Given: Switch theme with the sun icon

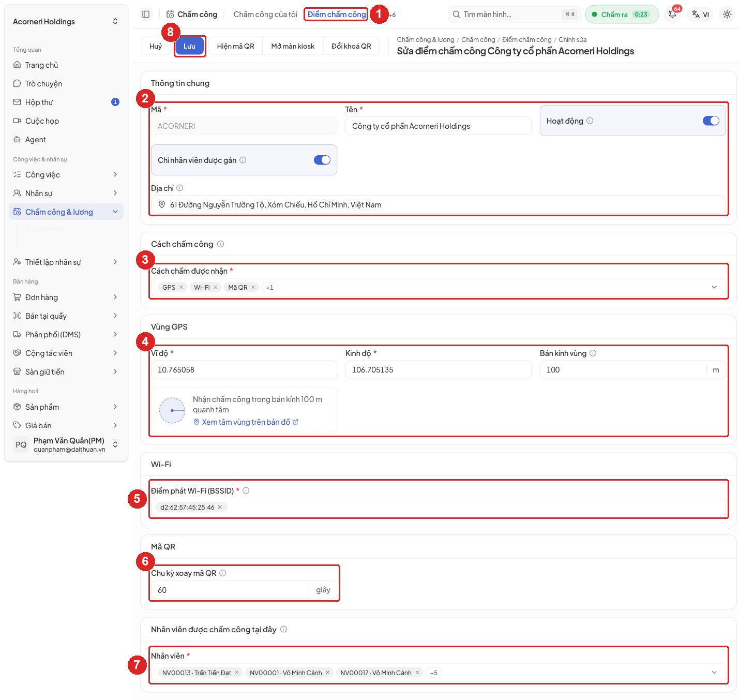Looking at the screenshot, I should click(727, 14).
